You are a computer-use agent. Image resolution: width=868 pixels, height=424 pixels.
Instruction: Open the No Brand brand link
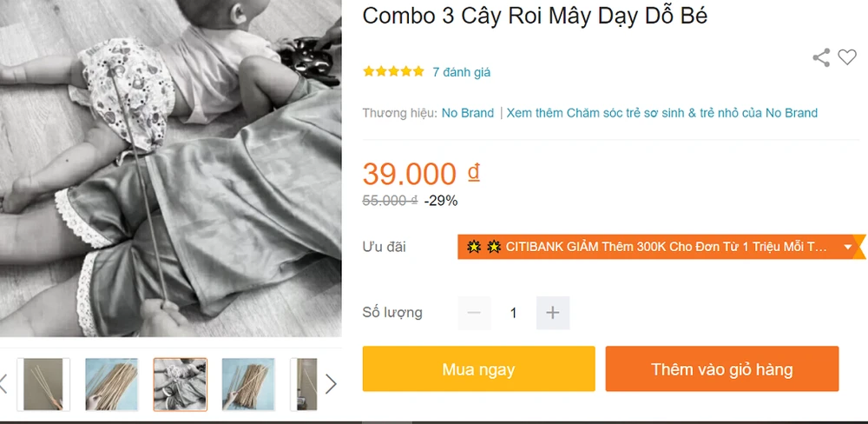coord(467,113)
